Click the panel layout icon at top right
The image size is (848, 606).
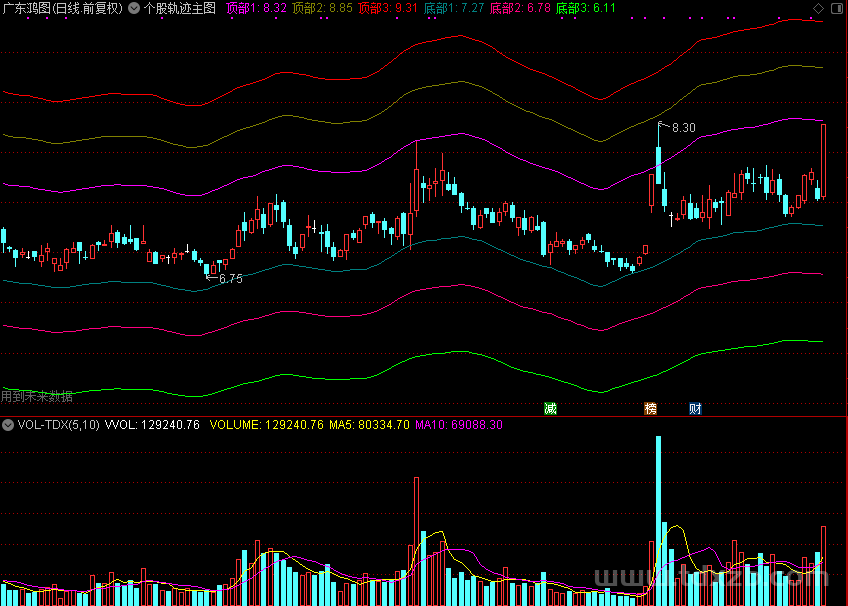pyautogui.click(x=837, y=8)
